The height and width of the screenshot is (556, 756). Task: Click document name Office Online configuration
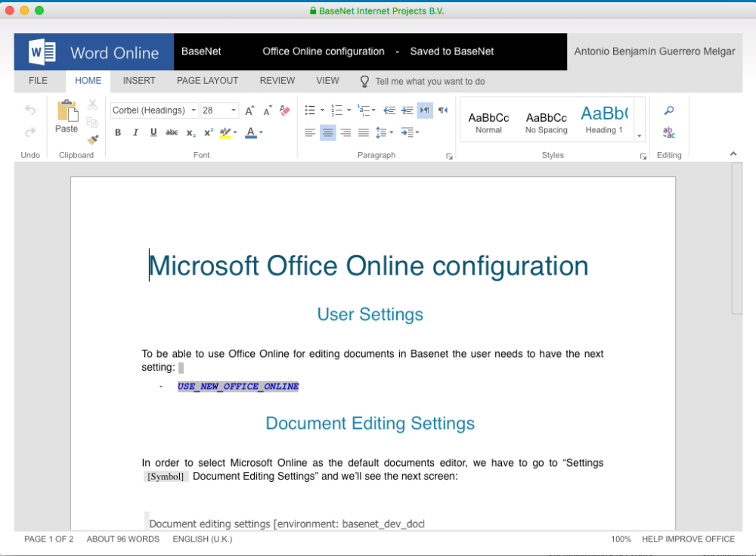point(324,51)
